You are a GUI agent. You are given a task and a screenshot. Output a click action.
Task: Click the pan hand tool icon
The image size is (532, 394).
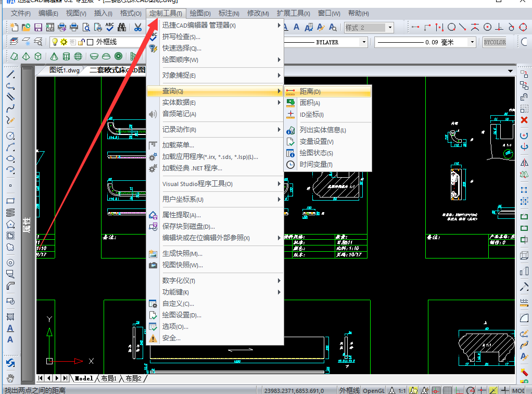point(10,378)
